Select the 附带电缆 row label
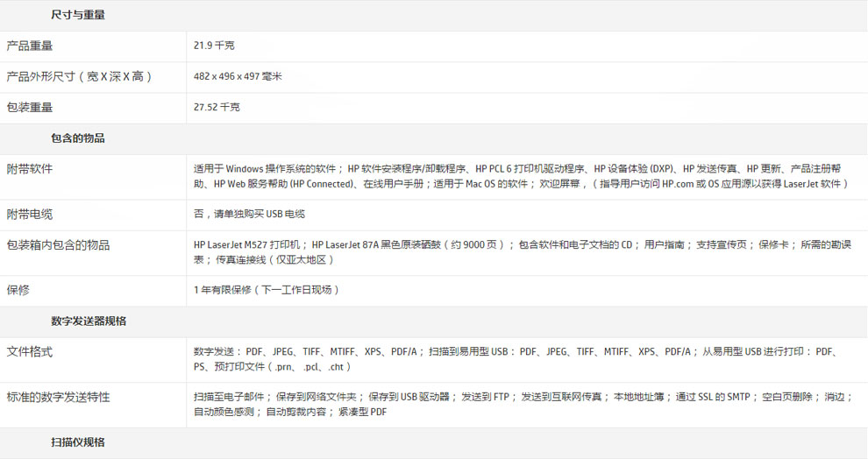868x459 pixels. pyautogui.click(x=30, y=214)
